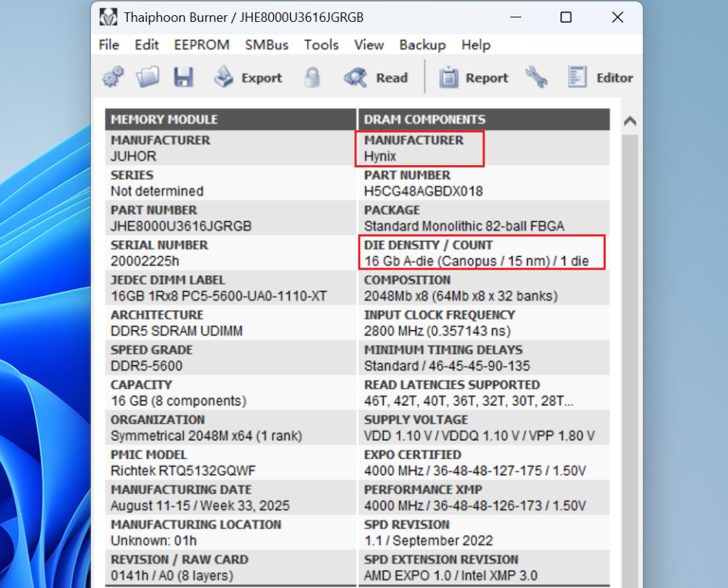Viewport: 728px width, 588px height.
Task: Open the EEPROM menu
Action: (202, 45)
